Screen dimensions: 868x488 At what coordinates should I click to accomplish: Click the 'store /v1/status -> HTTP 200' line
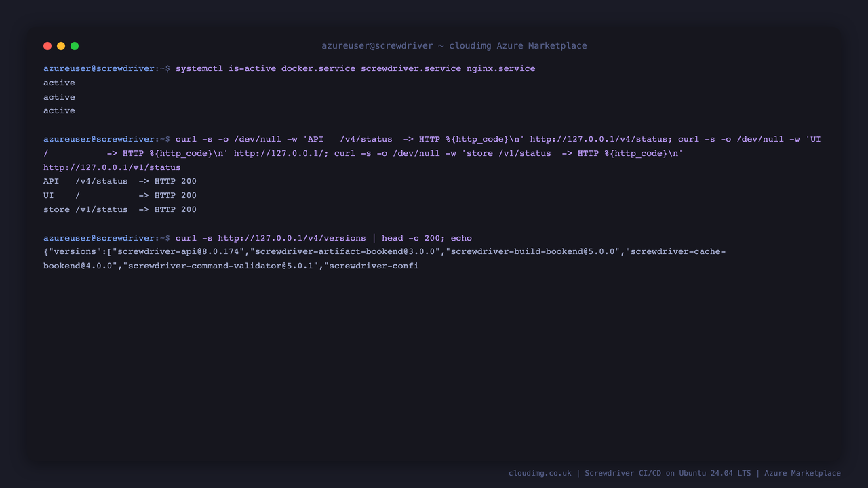pos(120,209)
